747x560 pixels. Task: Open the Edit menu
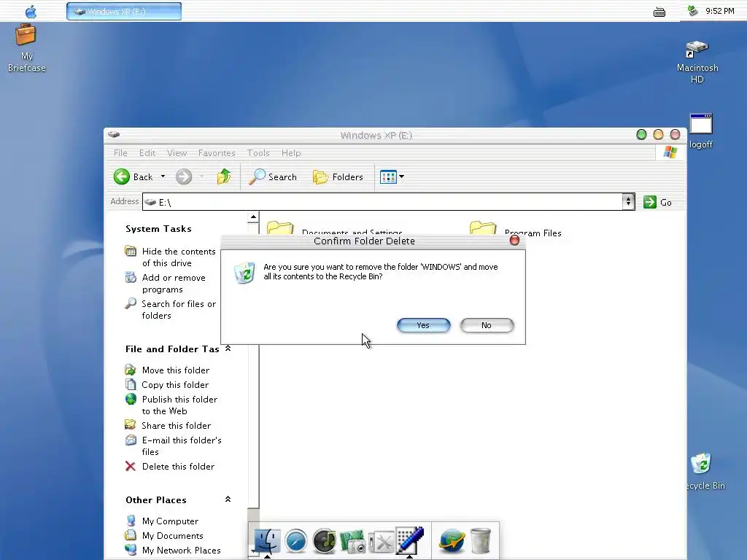coord(147,153)
